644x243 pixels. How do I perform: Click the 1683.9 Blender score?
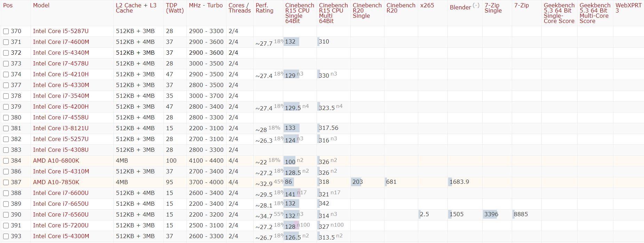tap(459, 182)
